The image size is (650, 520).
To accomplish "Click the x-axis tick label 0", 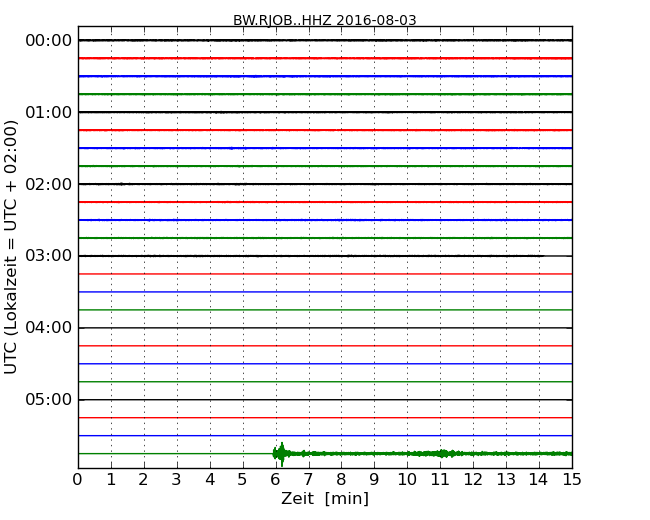I will 78,480.
